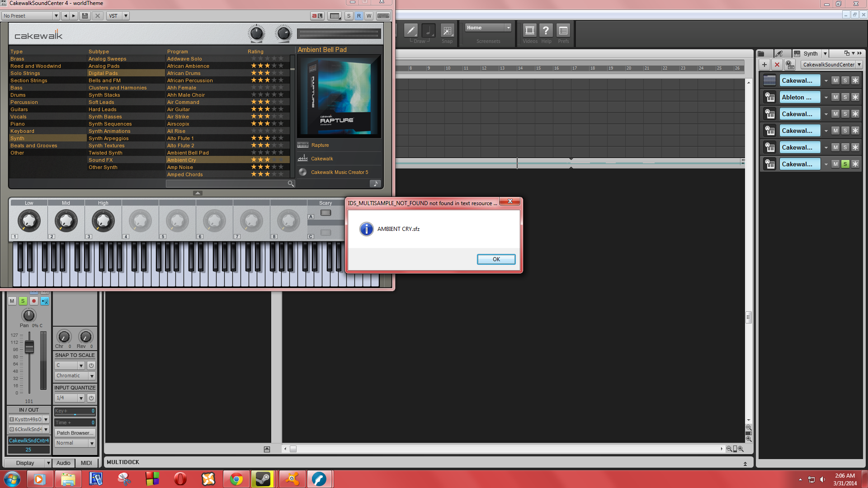Open Opera browser from the taskbar
Screen dimensions: 868x488
[180, 479]
